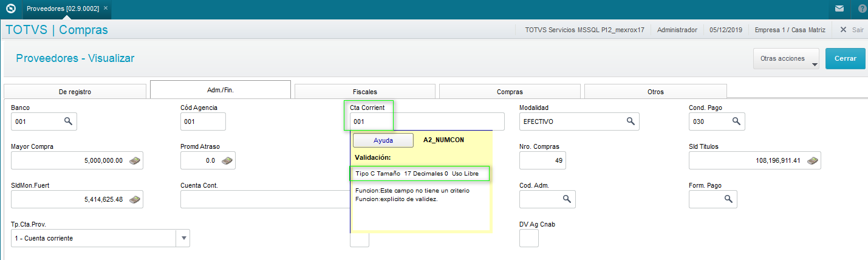This screenshot has height=260, width=868.
Task: Switch to the Adm./Fin. tab
Action: click(x=220, y=89)
